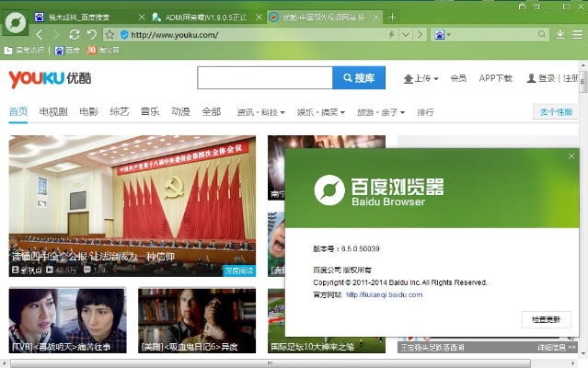Click 登录 login link

546,78
